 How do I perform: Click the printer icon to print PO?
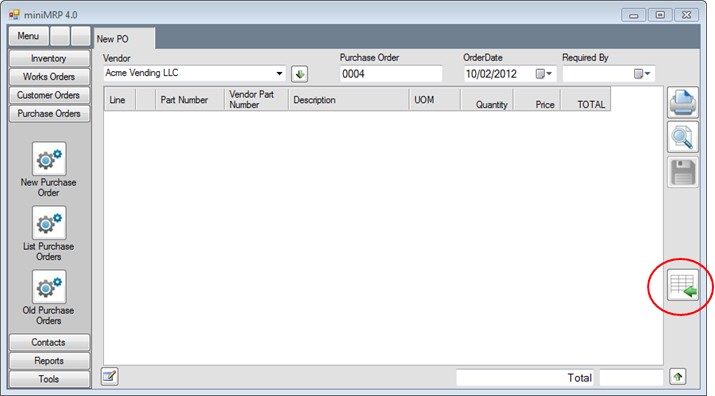683,103
